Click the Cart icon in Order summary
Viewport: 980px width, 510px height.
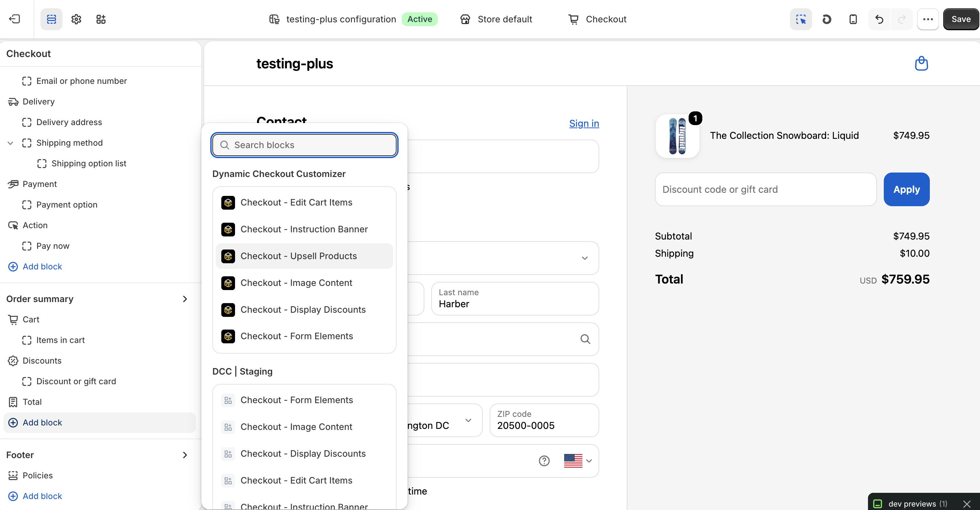pyautogui.click(x=13, y=320)
